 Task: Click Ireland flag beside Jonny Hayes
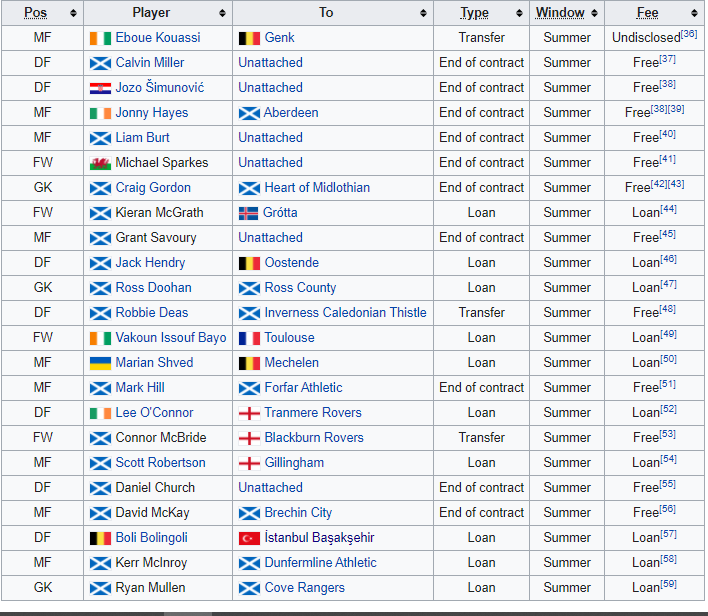tap(100, 113)
